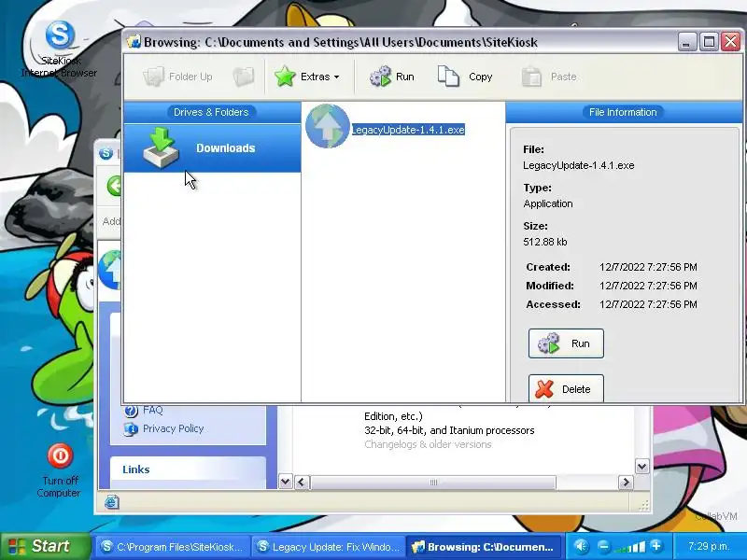The width and height of the screenshot is (747, 560).
Task: Click '32-bit, 64-bit, and Itanium processors' text
Action: click(x=449, y=430)
